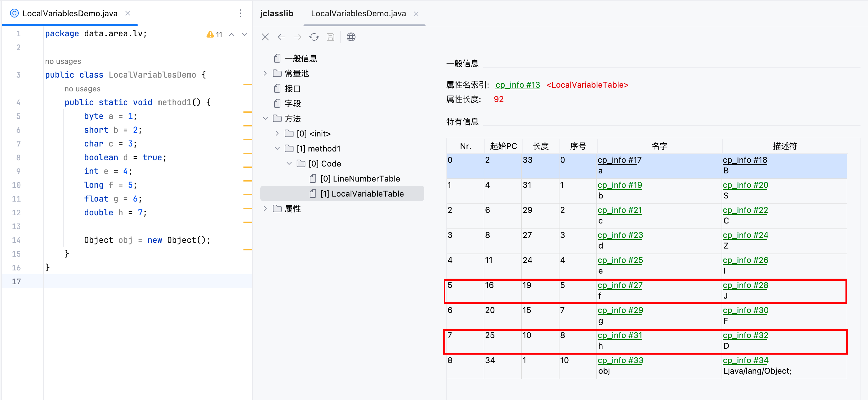Open cp_info #33 link for obj
This screenshot has width=868, height=400.
(620, 360)
